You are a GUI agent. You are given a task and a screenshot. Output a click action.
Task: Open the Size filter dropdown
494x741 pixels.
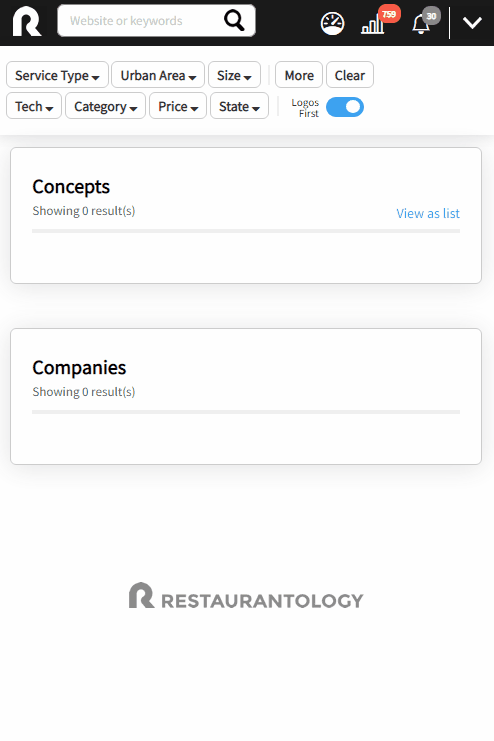click(x=234, y=75)
